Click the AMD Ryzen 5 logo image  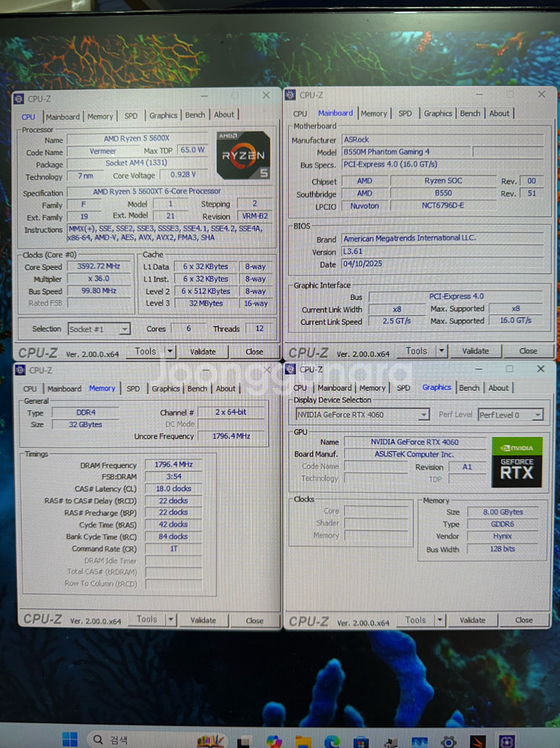coord(243,155)
